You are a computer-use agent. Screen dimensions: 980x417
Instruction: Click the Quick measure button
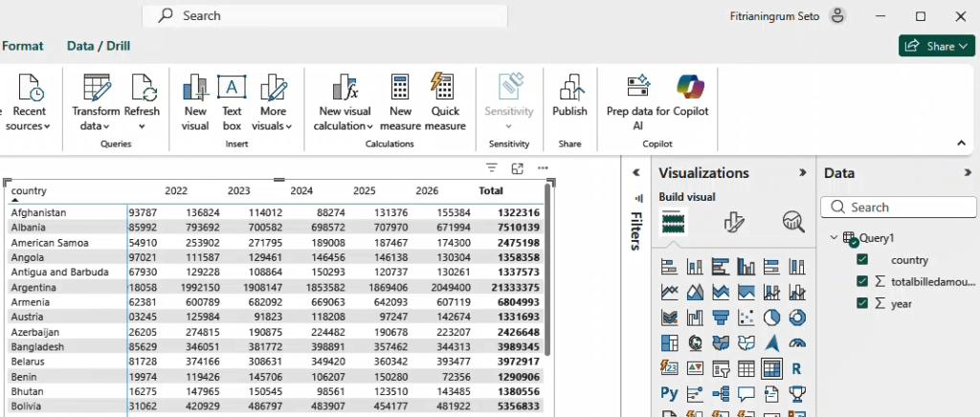coord(445,103)
